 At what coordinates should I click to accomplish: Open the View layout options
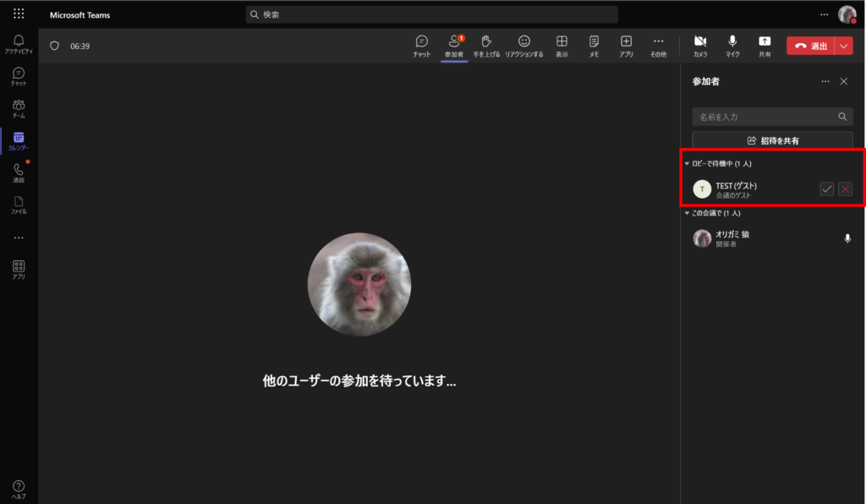562,46
